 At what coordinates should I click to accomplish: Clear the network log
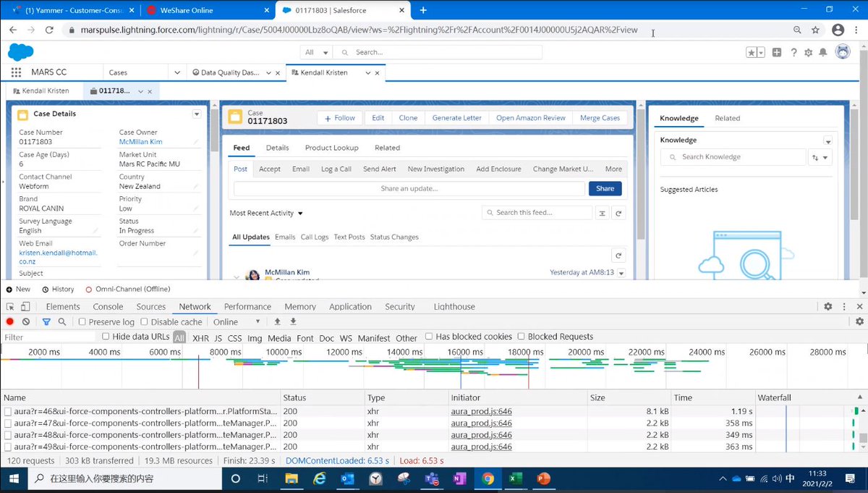[26, 321]
